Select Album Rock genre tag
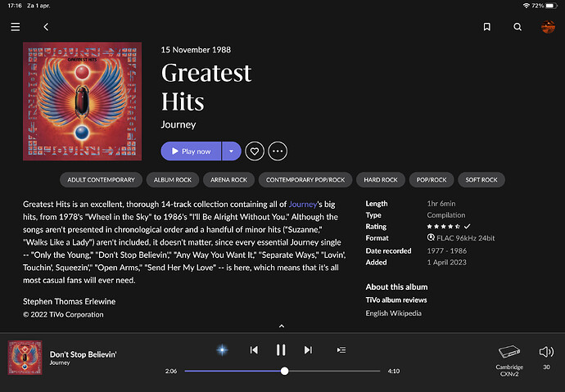Viewport: 565px width, 392px height. click(x=173, y=179)
